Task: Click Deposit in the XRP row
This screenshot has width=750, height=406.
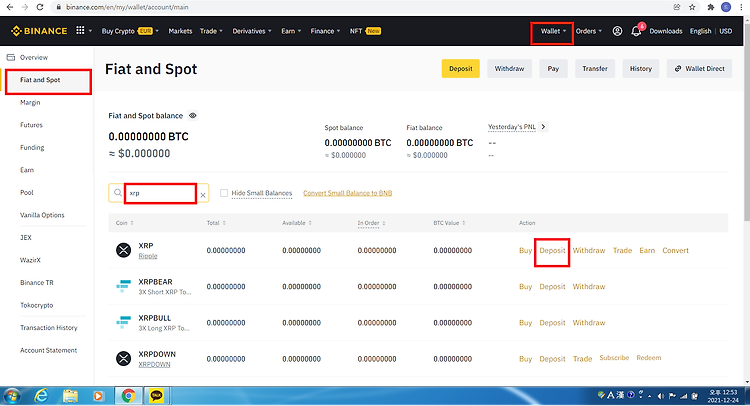Action: point(552,250)
